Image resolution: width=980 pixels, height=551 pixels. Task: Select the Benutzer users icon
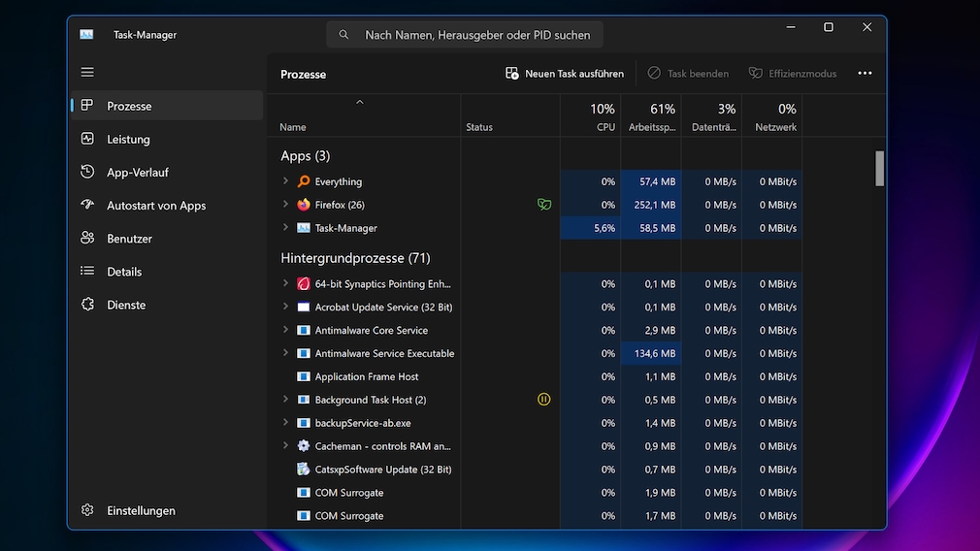[x=87, y=238]
